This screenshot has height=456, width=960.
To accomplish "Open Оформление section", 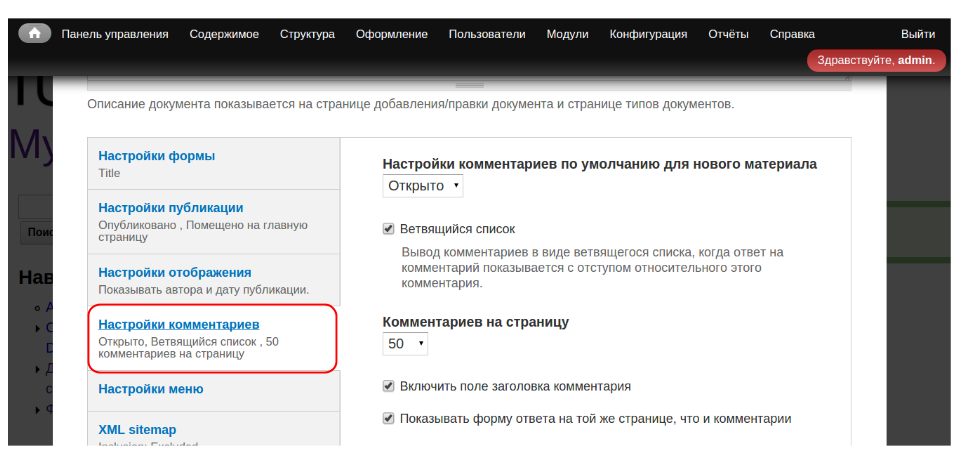I will 391,34.
